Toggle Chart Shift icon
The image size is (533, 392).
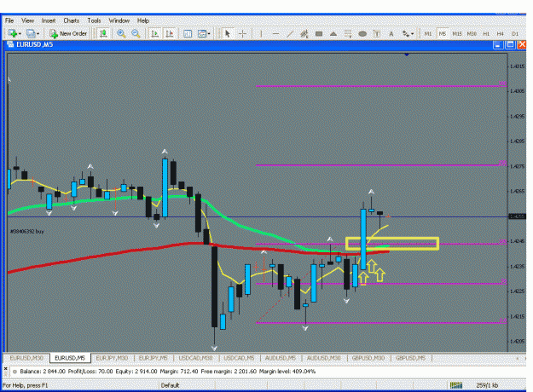(x=170, y=33)
